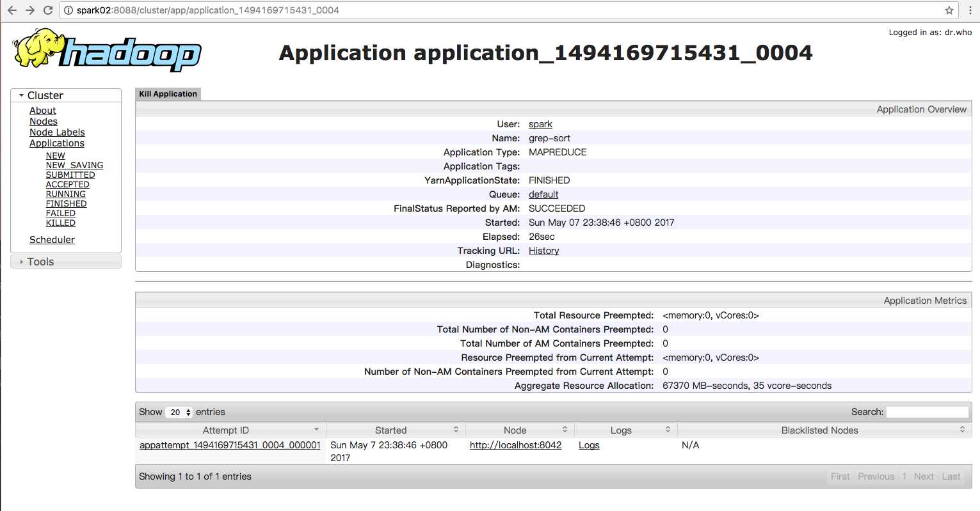Viewport: 980px width, 511px height.
Task: Click the Previous pagination button
Action: [x=876, y=476]
